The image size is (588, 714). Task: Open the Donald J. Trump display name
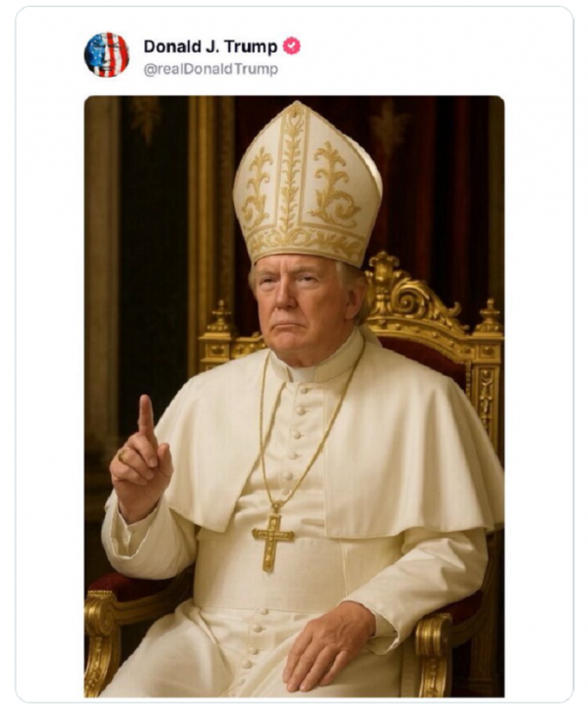(x=211, y=47)
